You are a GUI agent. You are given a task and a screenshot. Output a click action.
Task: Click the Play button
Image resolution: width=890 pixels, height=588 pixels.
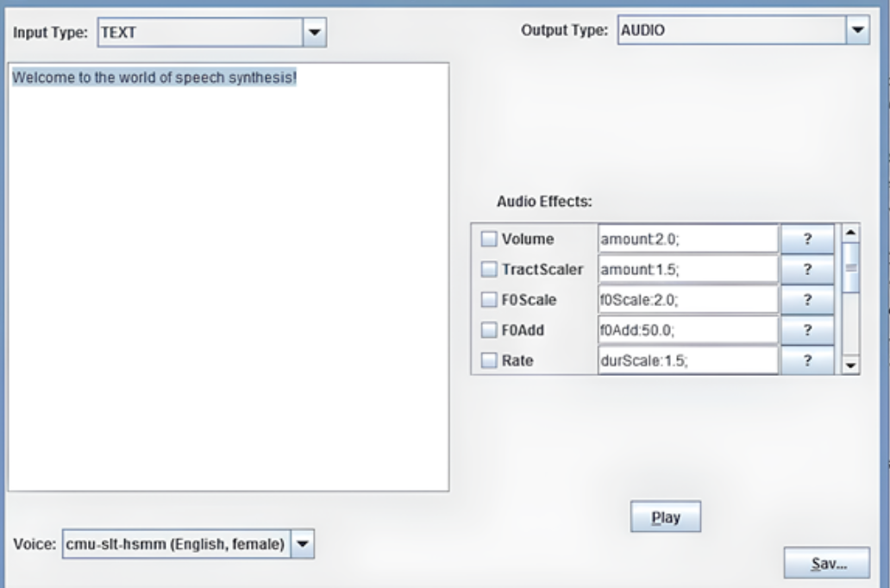[x=665, y=516]
